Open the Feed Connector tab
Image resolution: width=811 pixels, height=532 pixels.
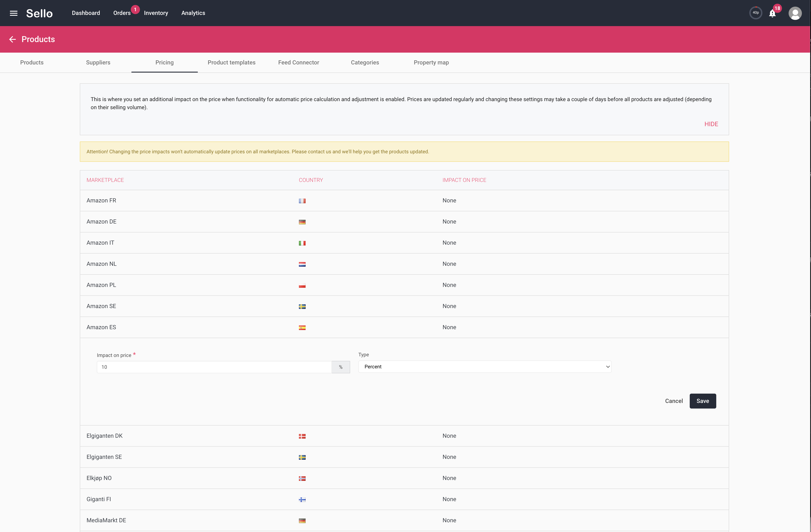tap(299, 62)
